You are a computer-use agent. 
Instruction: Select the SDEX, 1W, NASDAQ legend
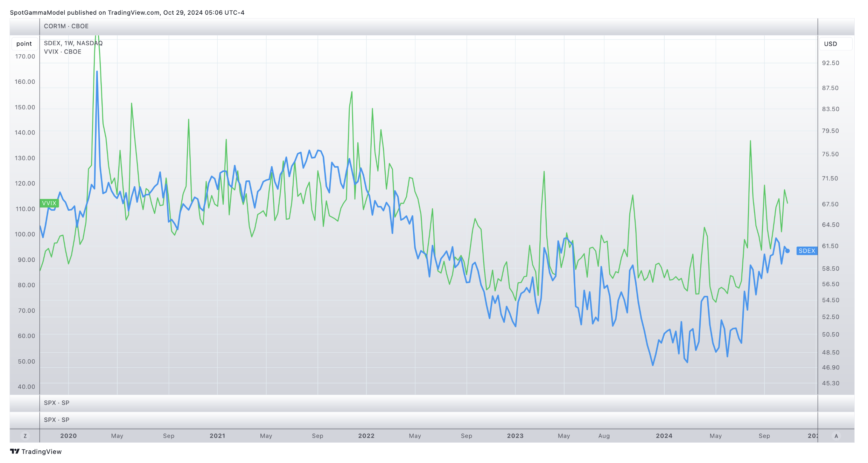pos(73,43)
